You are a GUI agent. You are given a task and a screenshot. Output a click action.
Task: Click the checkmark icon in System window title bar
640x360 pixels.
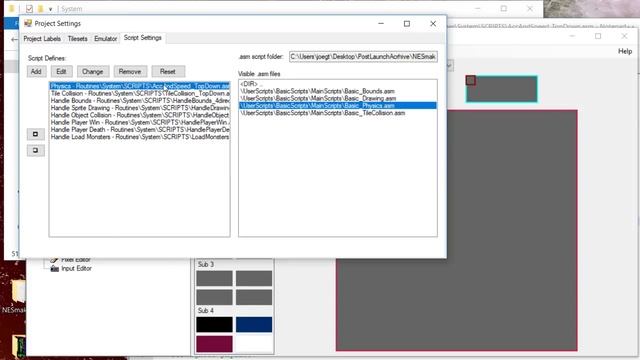click(29, 9)
